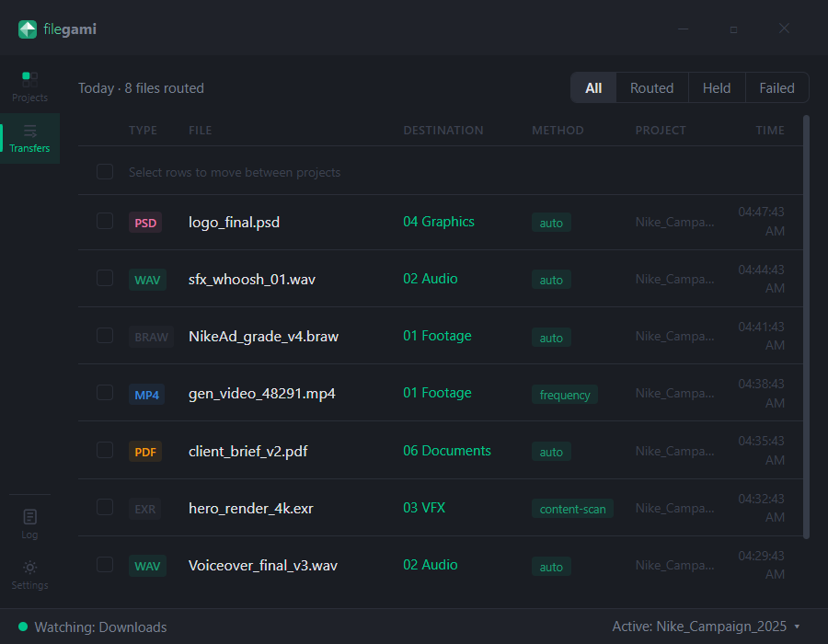828x644 pixels.
Task: Check the hero_render_4k.exr row checkbox
Action: 105,507
